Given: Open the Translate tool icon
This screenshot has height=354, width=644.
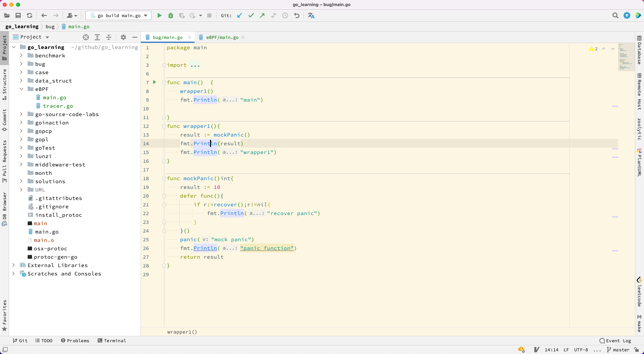Looking at the screenshot, I should coord(311,15).
